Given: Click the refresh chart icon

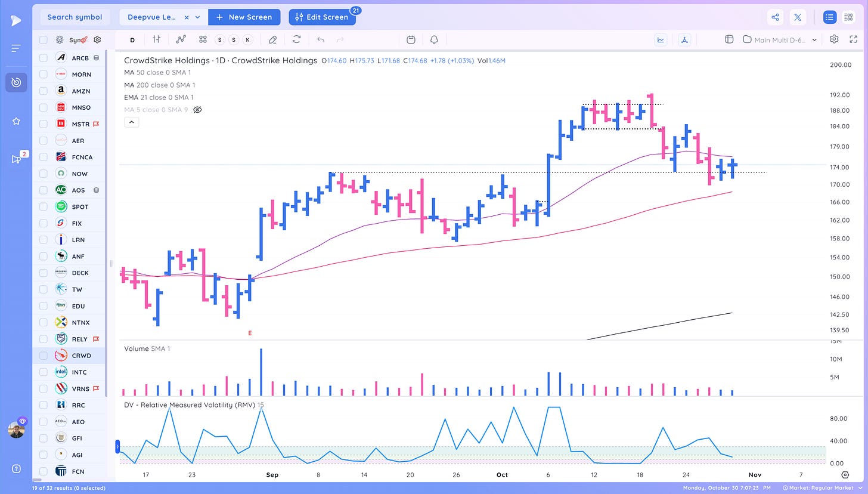Looking at the screenshot, I should point(296,39).
